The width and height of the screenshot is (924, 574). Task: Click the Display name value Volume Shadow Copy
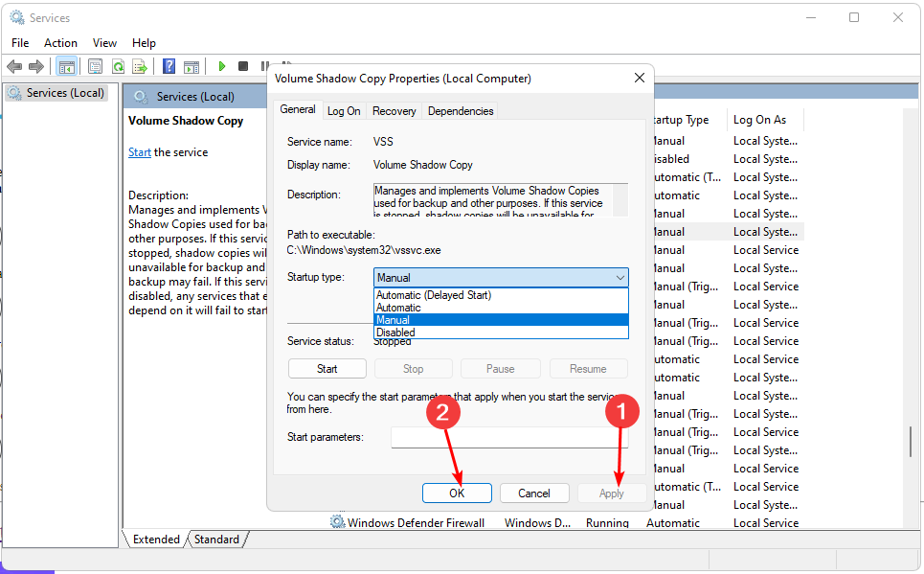pyautogui.click(x=422, y=165)
